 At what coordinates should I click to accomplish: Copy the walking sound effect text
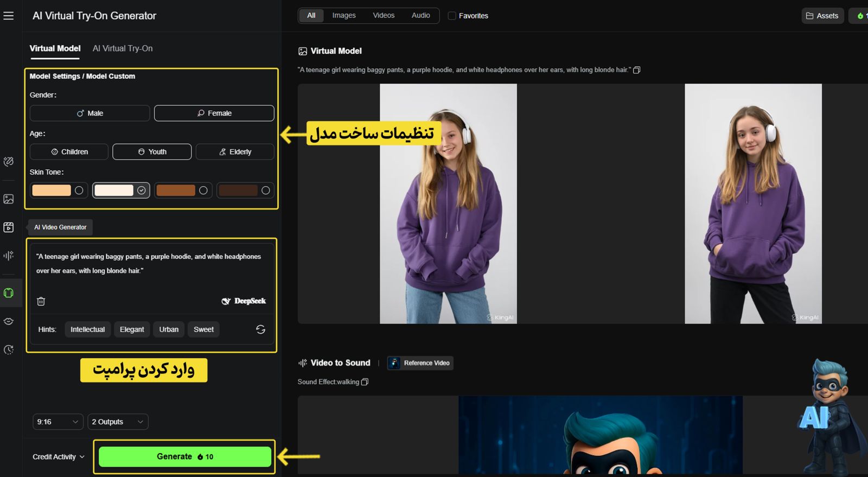365,382
